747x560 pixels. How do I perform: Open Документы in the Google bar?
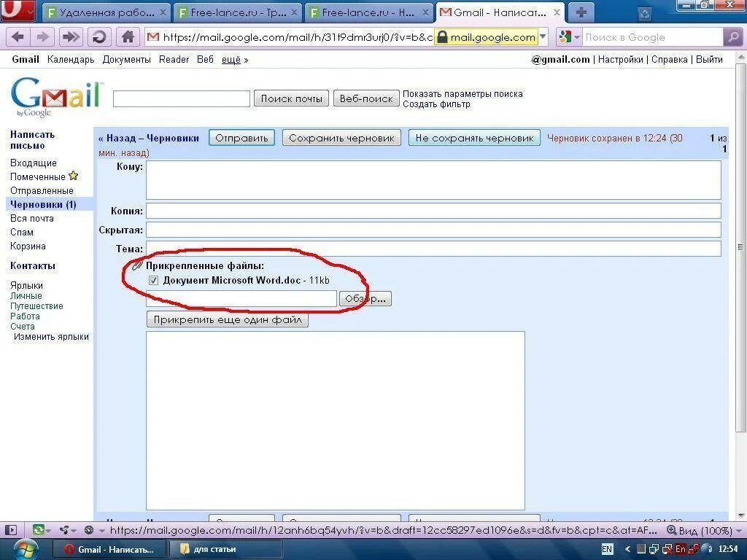[x=126, y=60]
